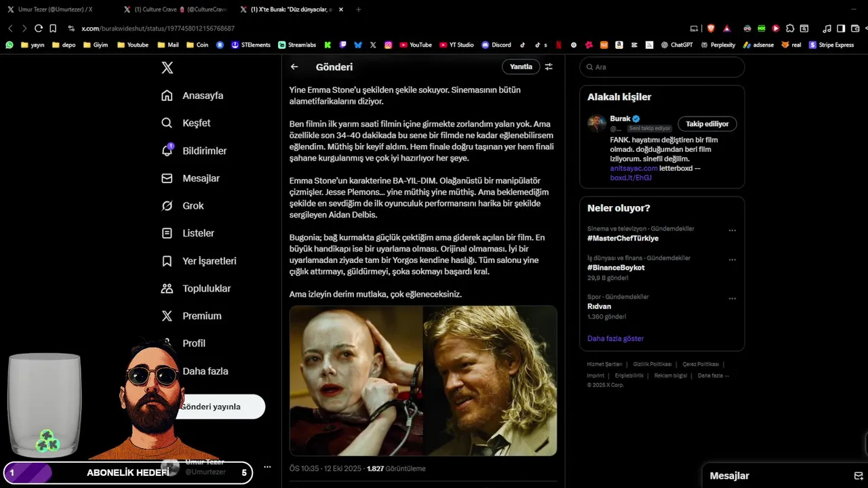Click the browser forward arrow
This screenshot has height=488, width=868.
24,28
